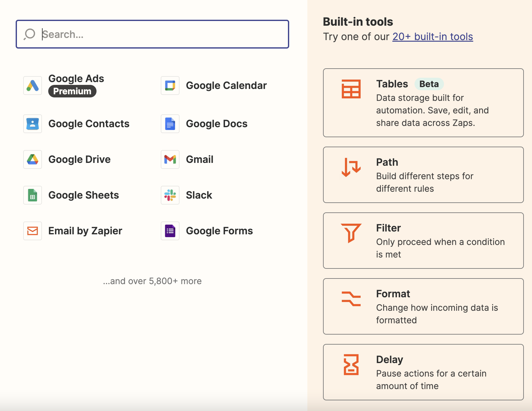The height and width of the screenshot is (411, 532).
Task: Select the Google Drive icon
Action: (x=33, y=159)
